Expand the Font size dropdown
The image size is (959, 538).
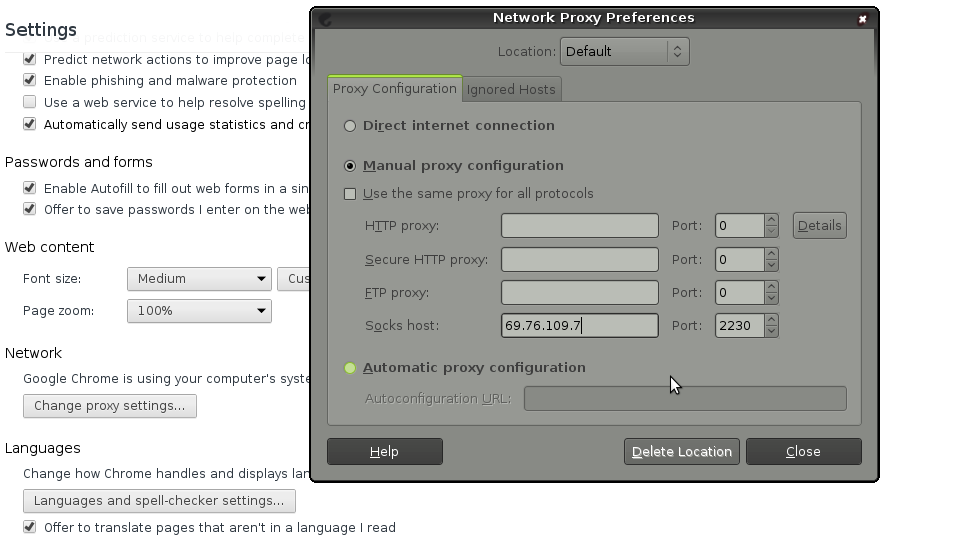(x=199, y=279)
